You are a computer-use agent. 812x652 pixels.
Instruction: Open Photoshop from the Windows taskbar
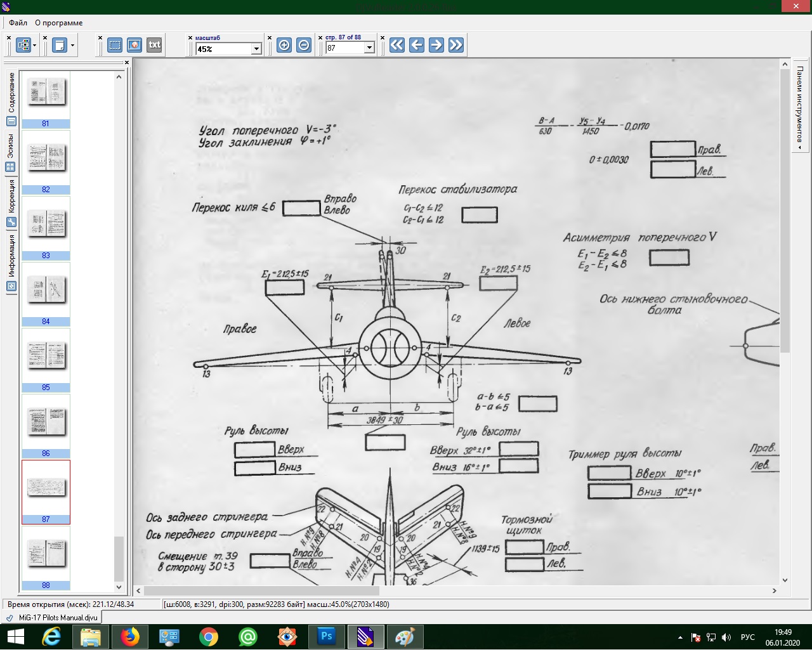tap(327, 637)
